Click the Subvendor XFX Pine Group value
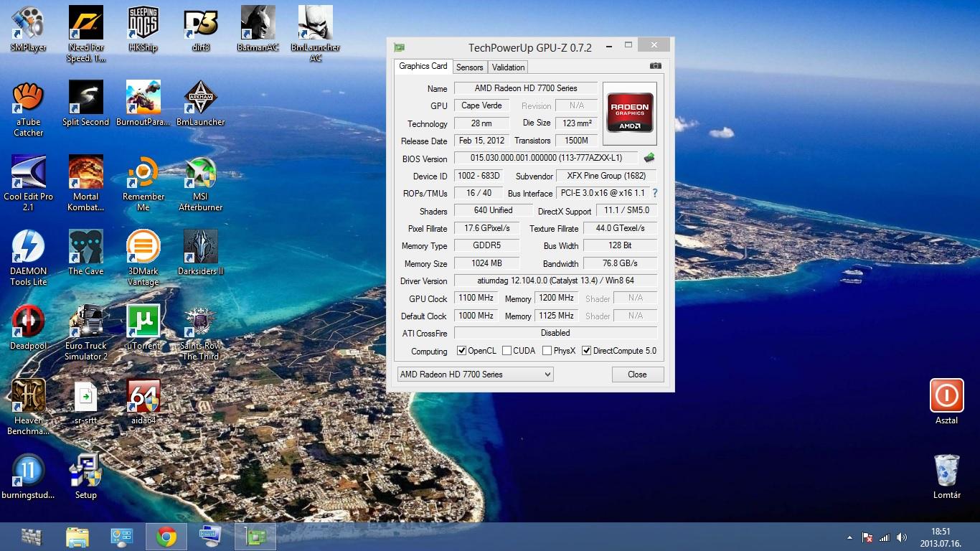The image size is (980, 551). pyautogui.click(x=606, y=176)
